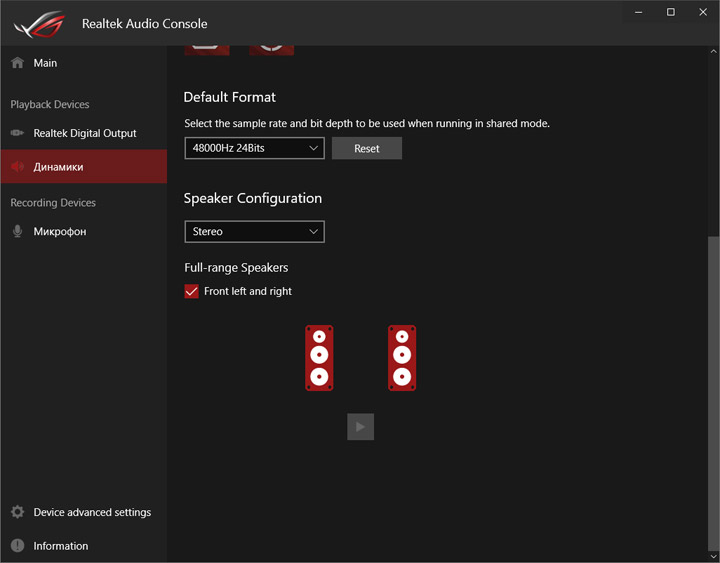
Task: Click the Device advanced settings gear icon
Action: point(17,512)
